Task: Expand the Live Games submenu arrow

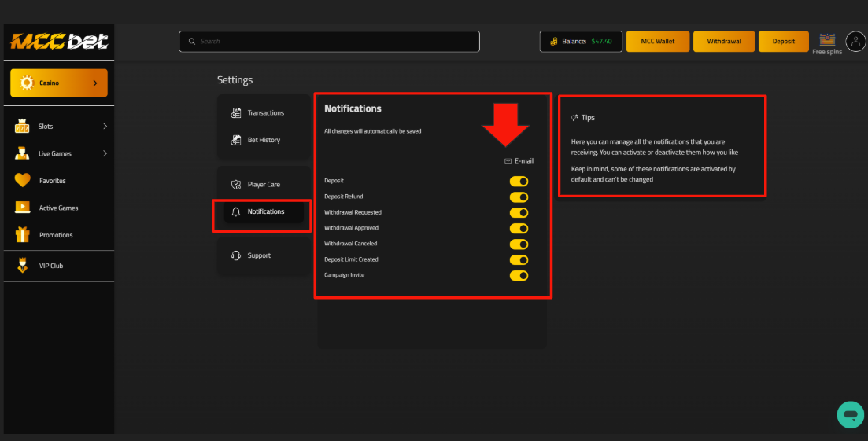Action: click(105, 153)
